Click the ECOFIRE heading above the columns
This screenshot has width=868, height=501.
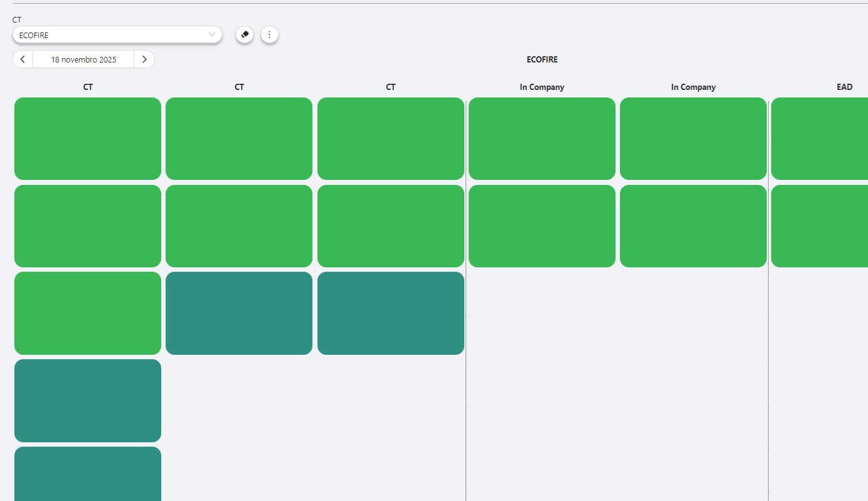click(x=542, y=59)
